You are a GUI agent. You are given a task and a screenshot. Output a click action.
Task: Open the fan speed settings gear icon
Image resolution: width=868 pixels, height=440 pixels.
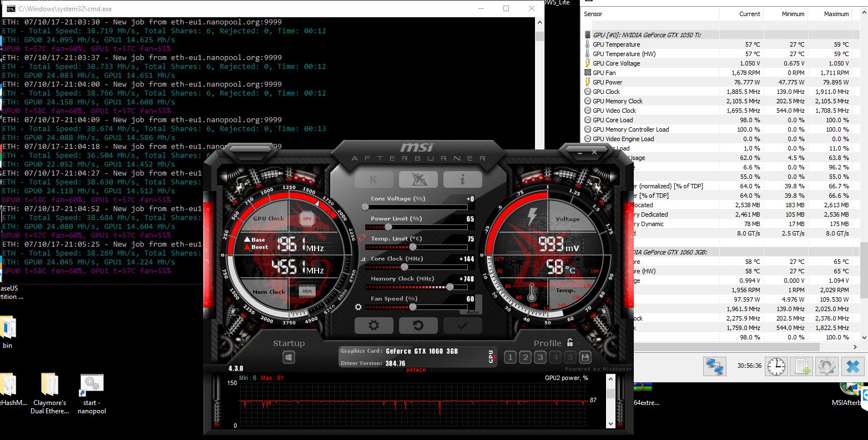click(x=358, y=307)
